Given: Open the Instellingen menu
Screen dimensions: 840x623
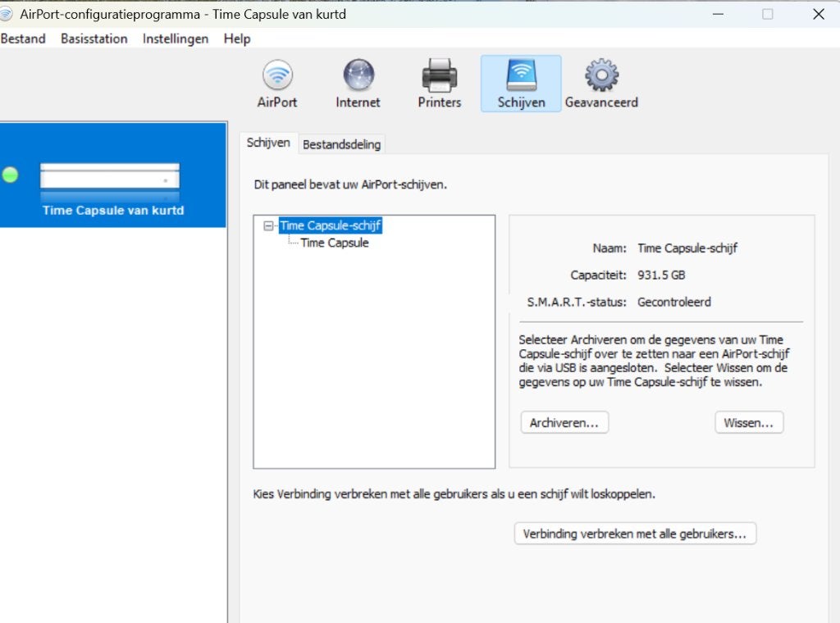Looking at the screenshot, I should (x=176, y=39).
